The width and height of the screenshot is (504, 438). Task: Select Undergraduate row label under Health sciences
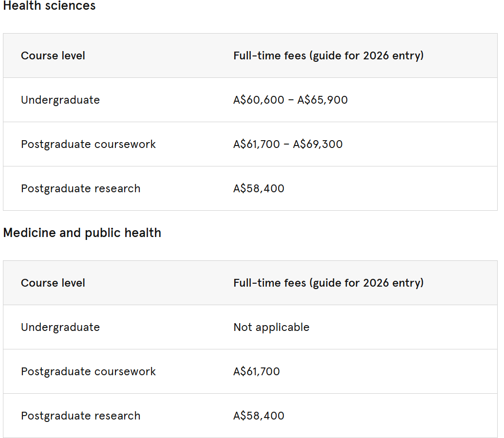[x=60, y=100]
